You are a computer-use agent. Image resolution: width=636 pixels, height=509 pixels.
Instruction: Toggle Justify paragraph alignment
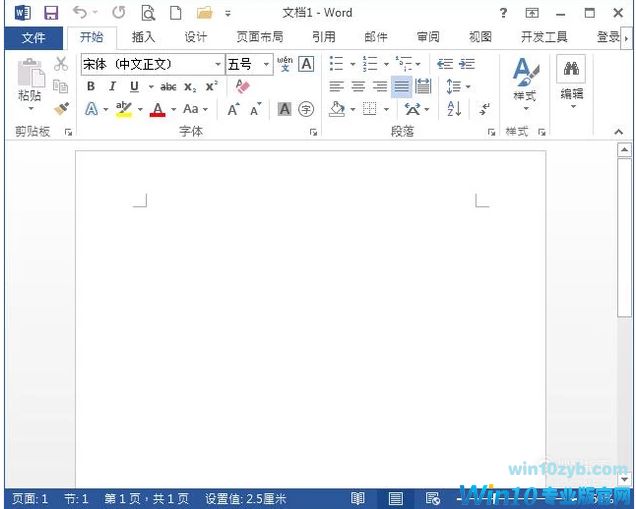point(401,87)
